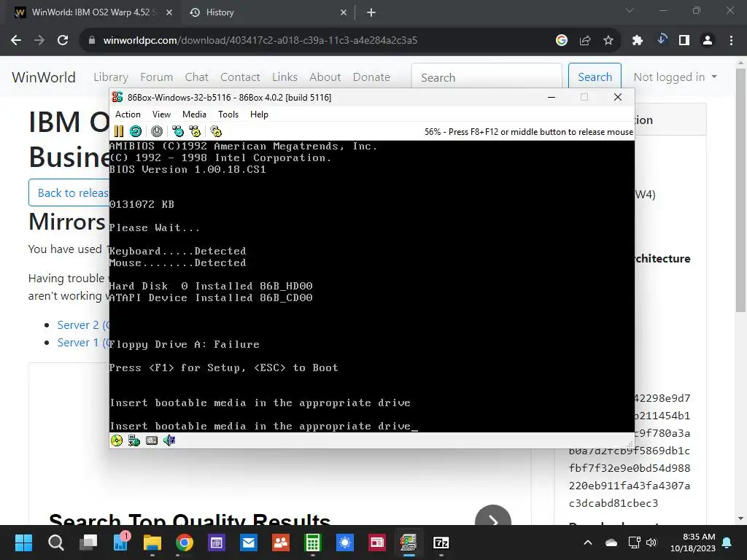
Task: Reload the WinWorld page
Action: pyautogui.click(x=63, y=41)
